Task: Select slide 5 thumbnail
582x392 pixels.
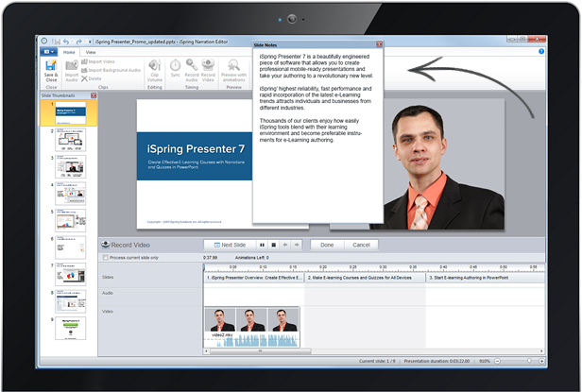Action: [x=71, y=220]
